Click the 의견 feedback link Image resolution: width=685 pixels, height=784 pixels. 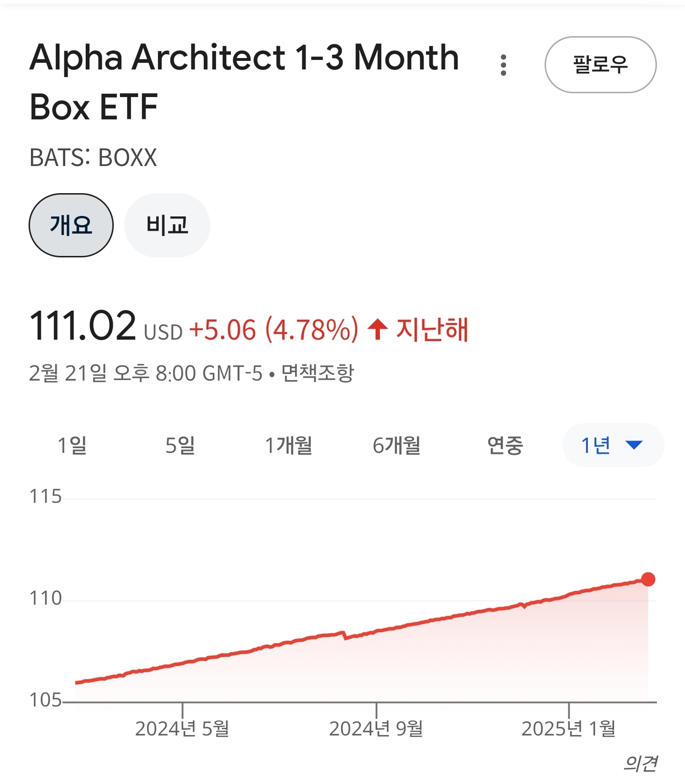640,764
